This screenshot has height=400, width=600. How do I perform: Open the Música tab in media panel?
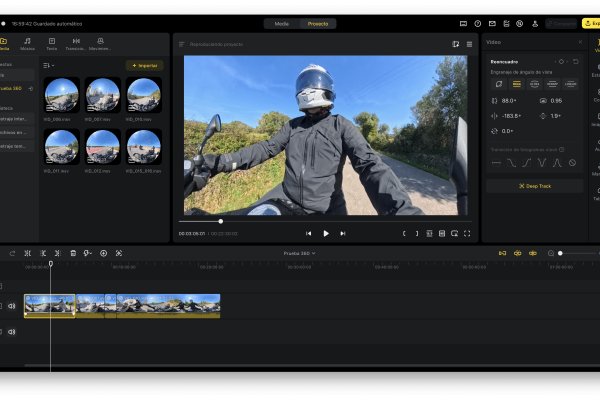point(27,44)
